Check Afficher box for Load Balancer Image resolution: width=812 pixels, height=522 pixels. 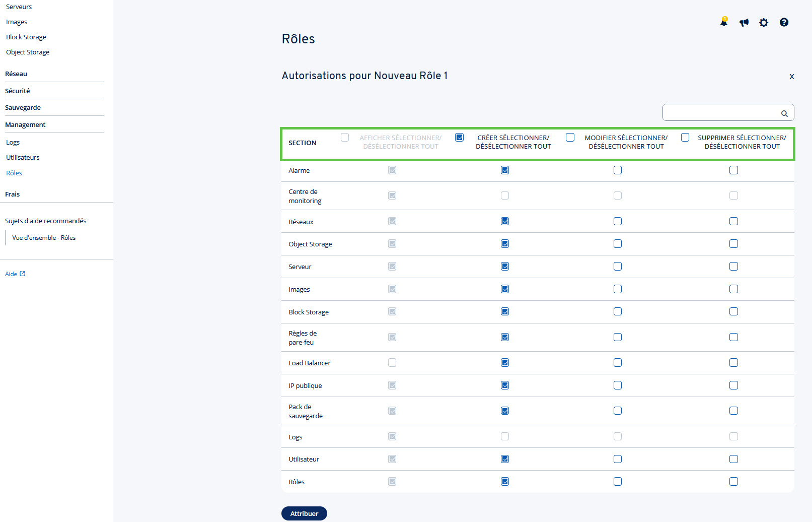coord(392,363)
